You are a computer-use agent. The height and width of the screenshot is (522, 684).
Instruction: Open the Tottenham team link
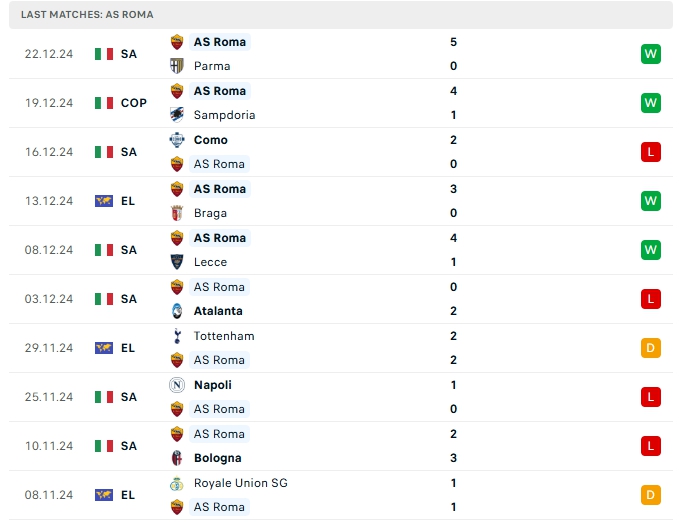224,336
